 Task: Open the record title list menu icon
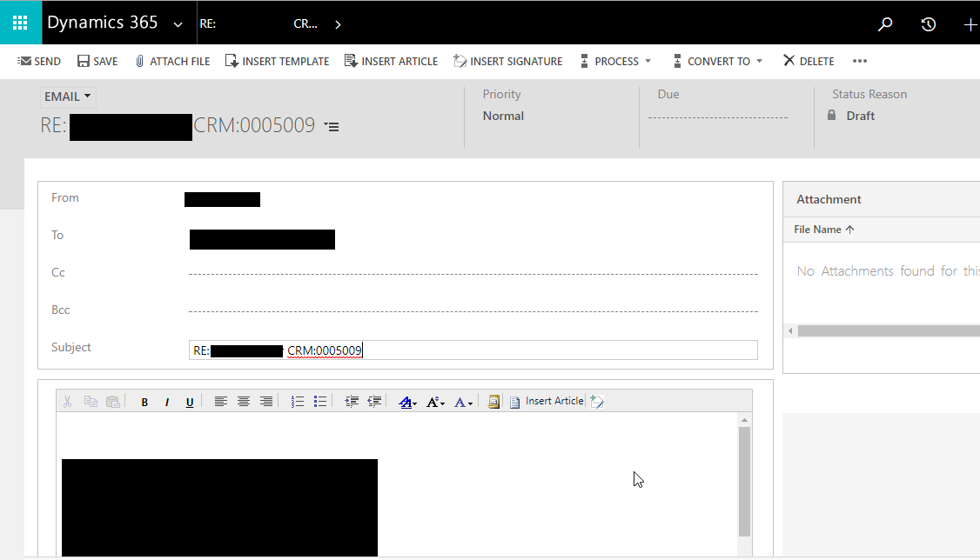click(x=332, y=127)
